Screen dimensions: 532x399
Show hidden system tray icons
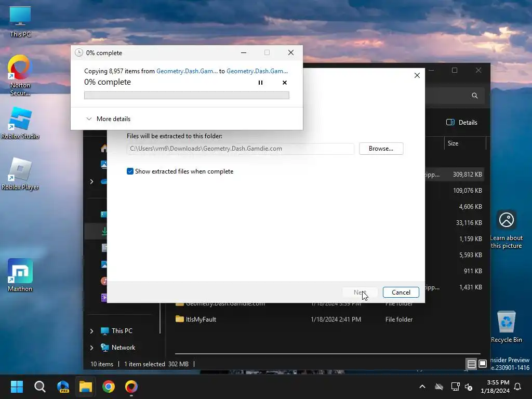click(422, 387)
